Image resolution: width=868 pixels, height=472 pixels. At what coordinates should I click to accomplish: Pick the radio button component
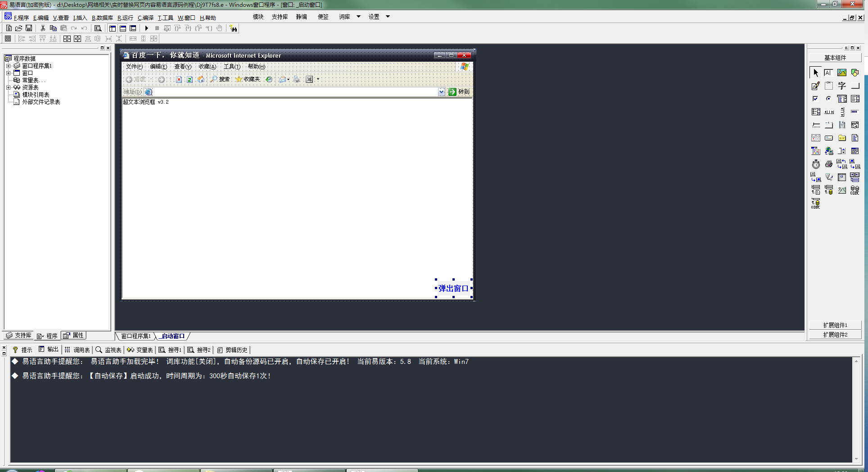(x=829, y=99)
